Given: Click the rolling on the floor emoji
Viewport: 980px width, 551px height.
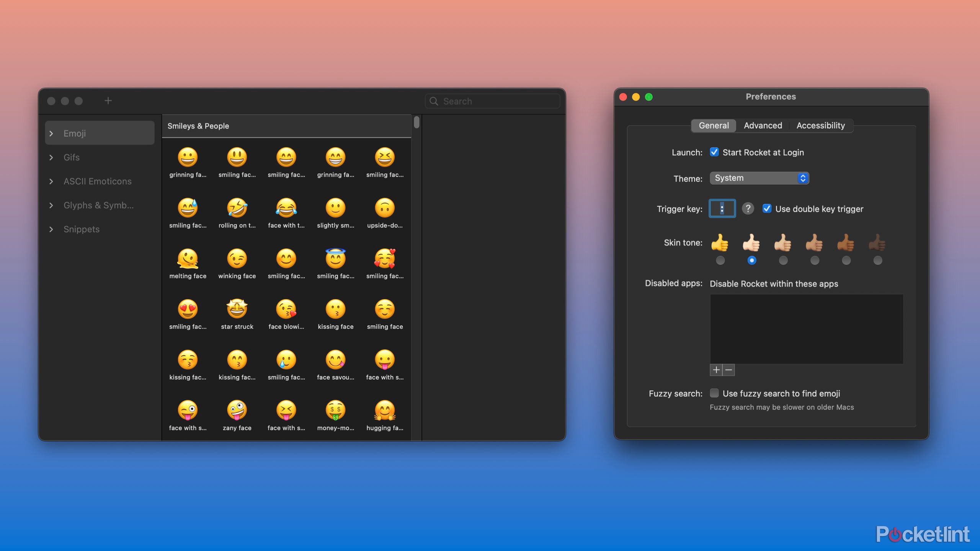Looking at the screenshot, I should coord(237,208).
